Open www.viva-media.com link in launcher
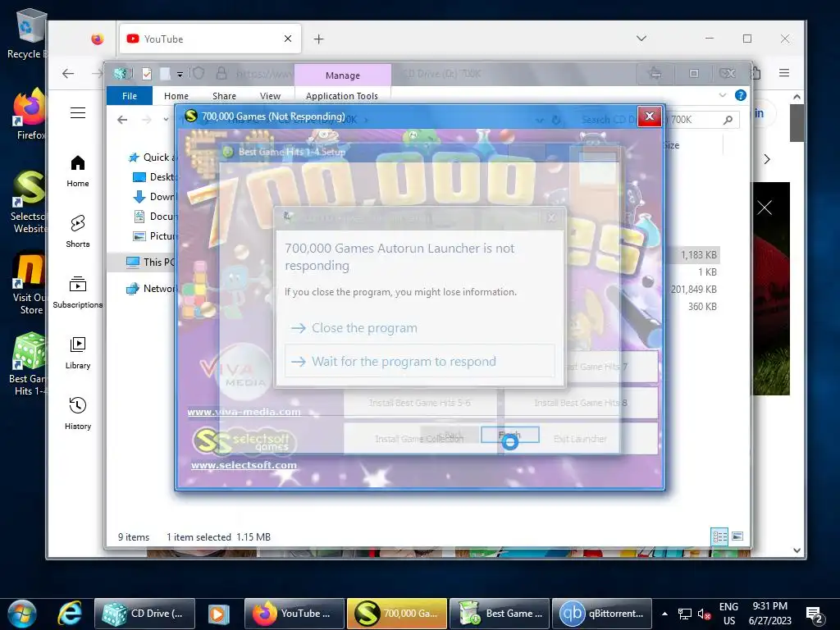 coord(244,412)
